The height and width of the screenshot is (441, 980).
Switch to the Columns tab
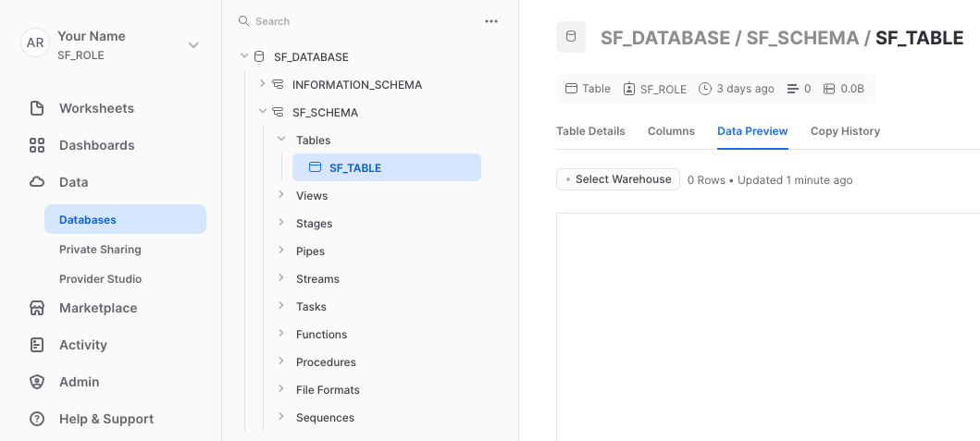[671, 131]
